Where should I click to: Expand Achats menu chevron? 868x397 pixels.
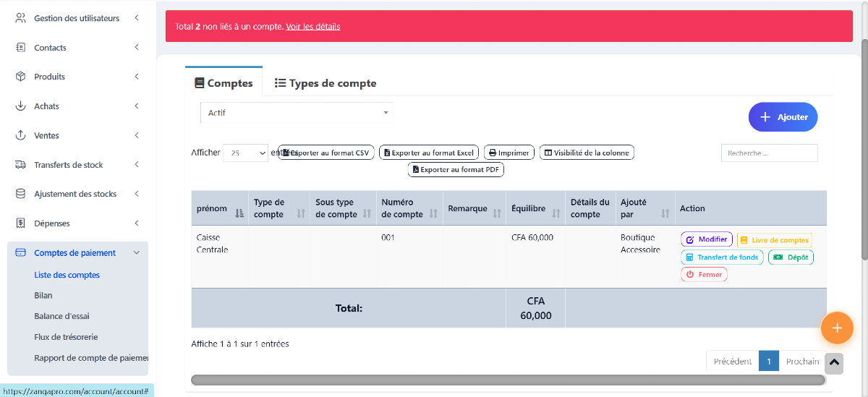[x=137, y=106]
